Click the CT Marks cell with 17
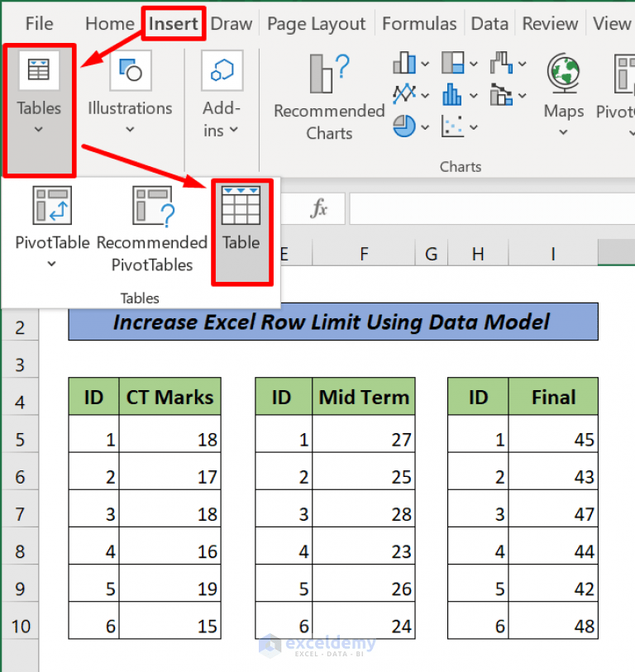 (169, 471)
